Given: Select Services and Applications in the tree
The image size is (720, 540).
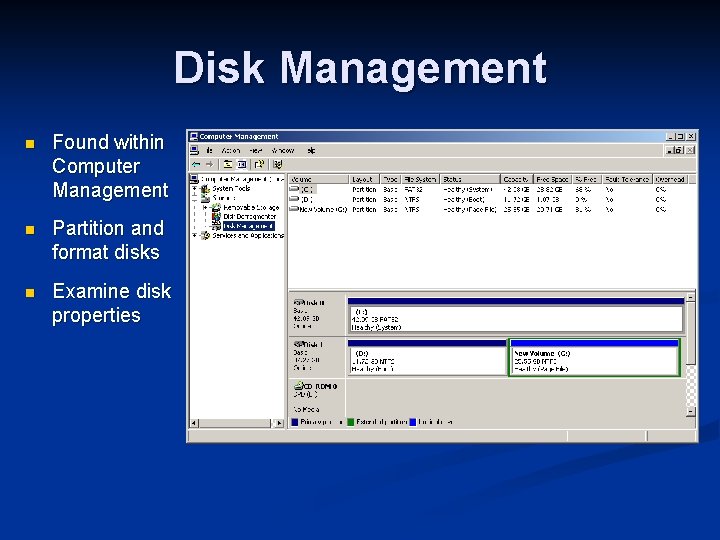Looking at the screenshot, I should coord(248,236).
